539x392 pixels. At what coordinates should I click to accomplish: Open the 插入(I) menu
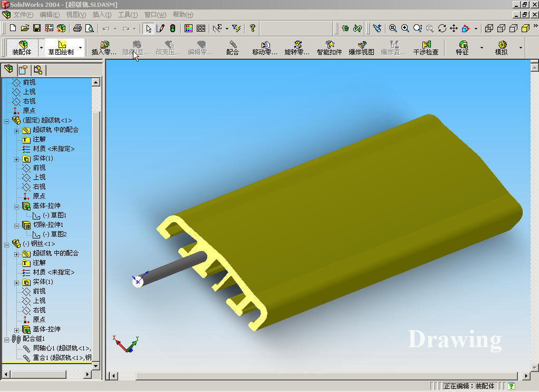102,15
